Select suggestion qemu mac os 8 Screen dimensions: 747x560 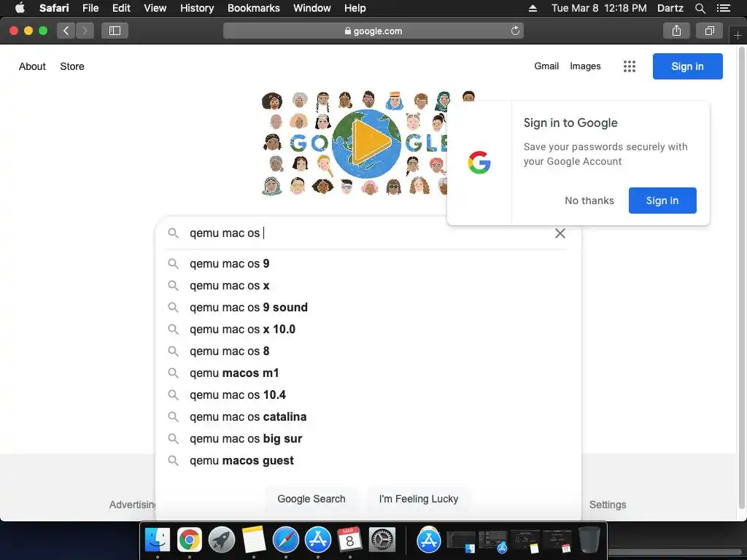[x=367, y=351]
